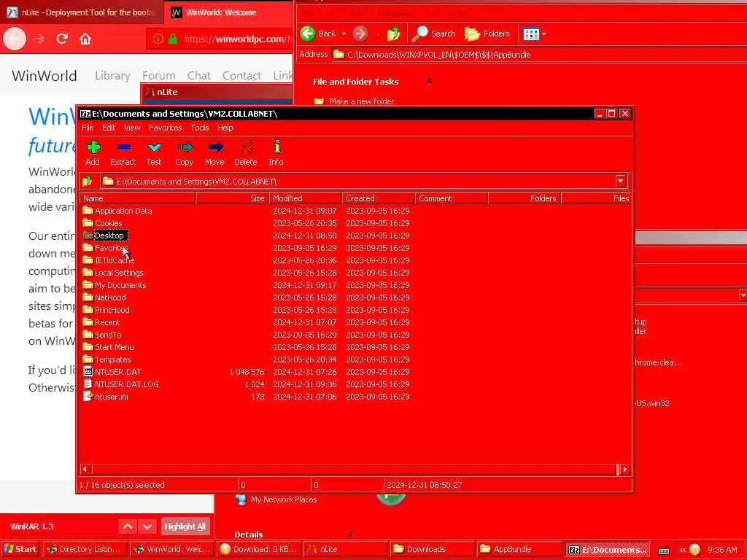The image size is (747, 560).
Task: Open Downloads taskbar button
Action: (432, 549)
